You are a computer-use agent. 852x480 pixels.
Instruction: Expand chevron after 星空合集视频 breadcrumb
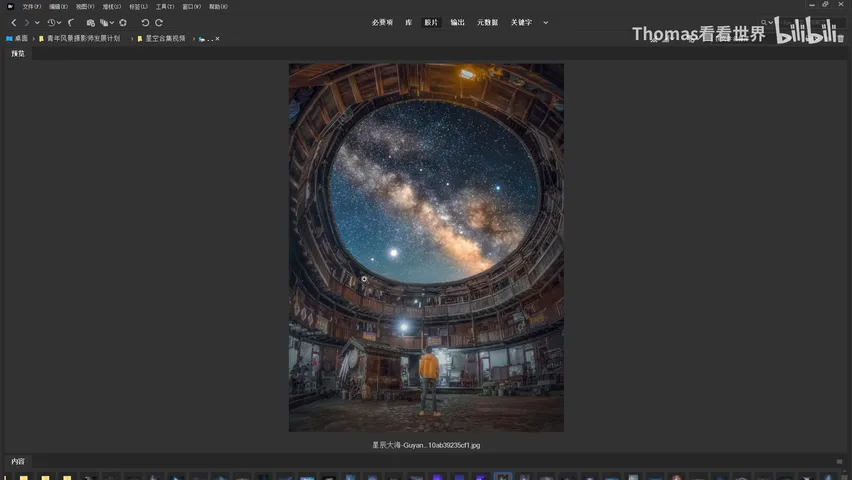[193, 39]
